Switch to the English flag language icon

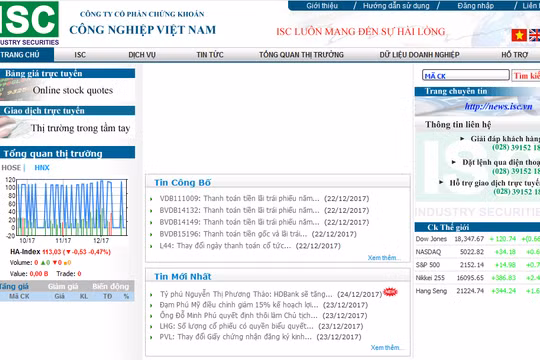(x=534, y=35)
